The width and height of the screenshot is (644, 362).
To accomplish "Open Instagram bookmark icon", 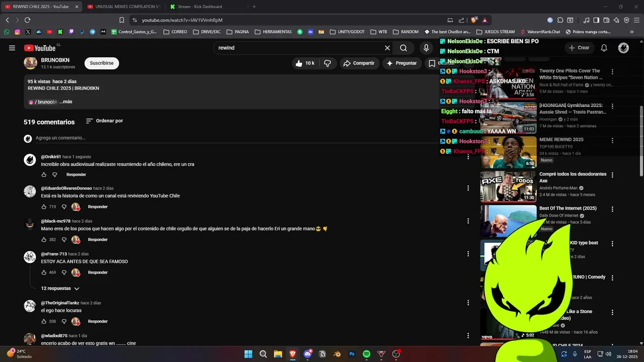I will click(x=17, y=32).
